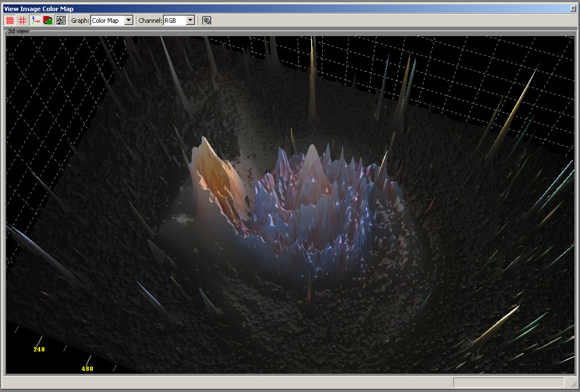Click the red grid lines icon
Image resolution: width=580 pixels, height=392 pixels.
22,21
